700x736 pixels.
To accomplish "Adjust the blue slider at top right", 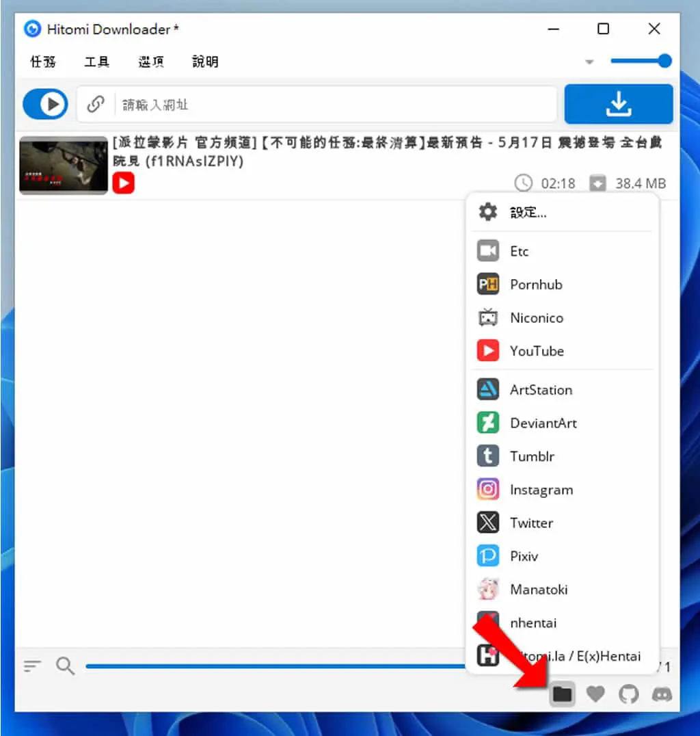I will pos(641,61).
